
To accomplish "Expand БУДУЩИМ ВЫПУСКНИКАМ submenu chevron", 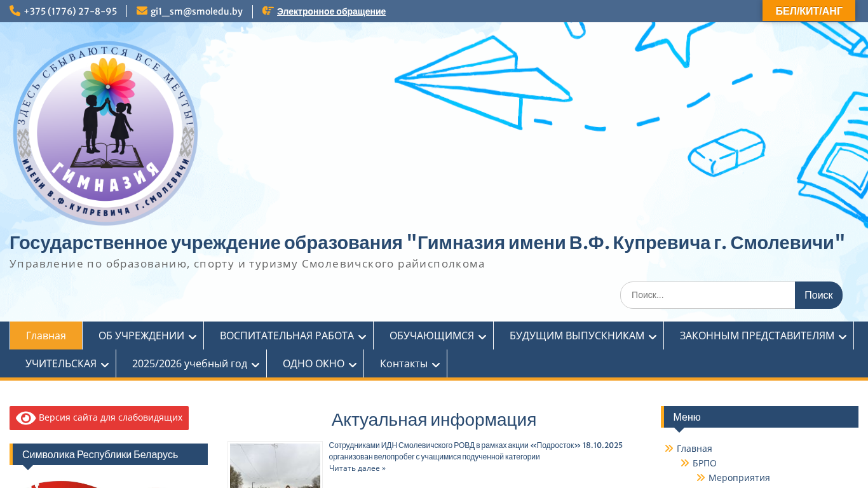I will [x=653, y=337].
